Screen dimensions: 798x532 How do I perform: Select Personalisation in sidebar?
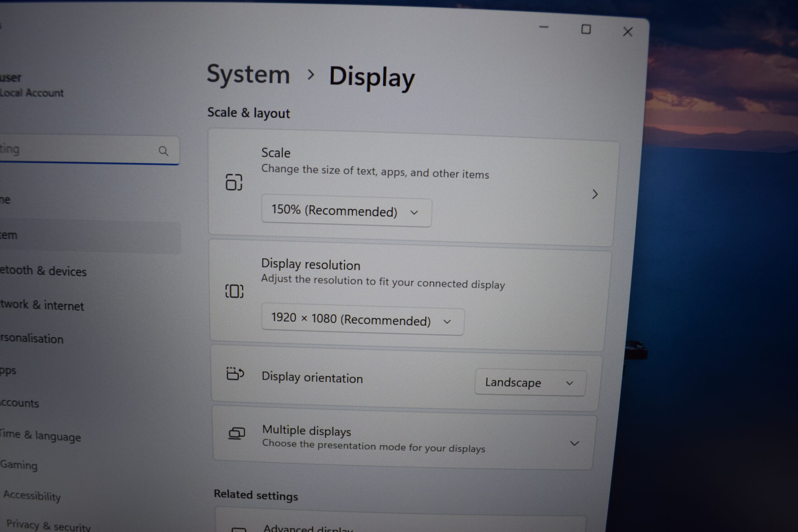click(31, 338)
